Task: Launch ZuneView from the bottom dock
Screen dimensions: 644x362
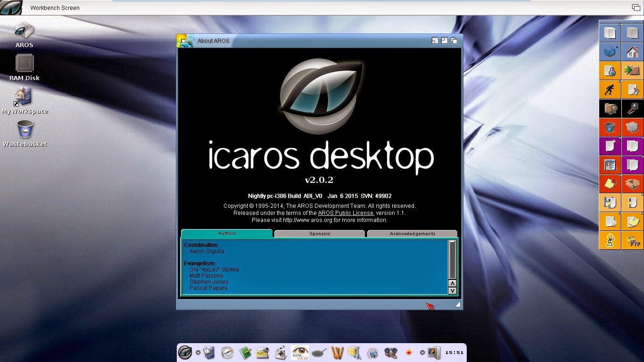Action: [299, 353]
